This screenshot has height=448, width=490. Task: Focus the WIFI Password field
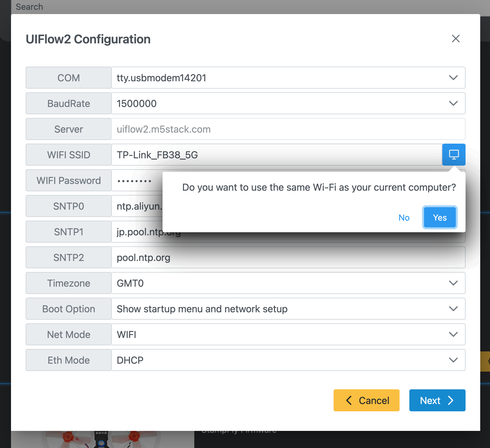click(x=137, y=181)
